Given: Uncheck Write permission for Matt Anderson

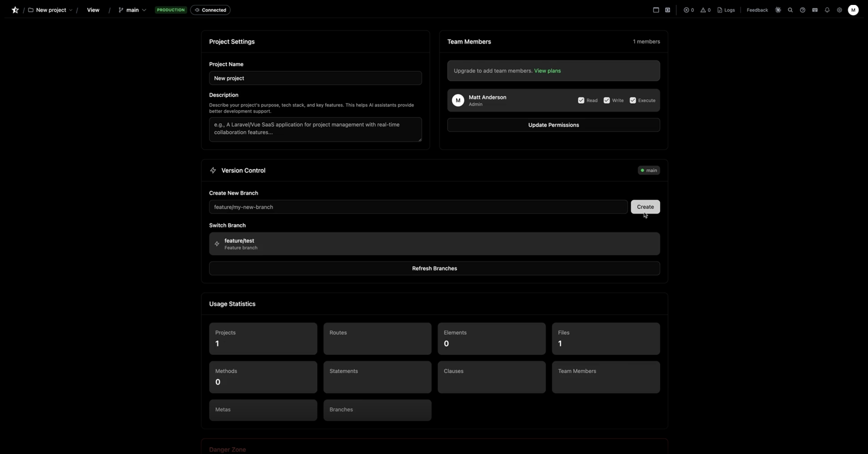Looking at the screenshot, I should 607,100.
